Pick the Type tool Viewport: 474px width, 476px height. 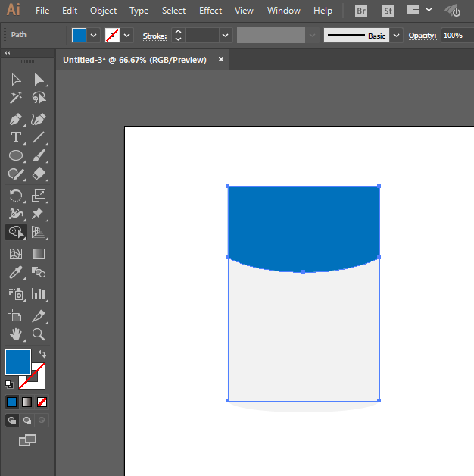(x=15, y=137)
